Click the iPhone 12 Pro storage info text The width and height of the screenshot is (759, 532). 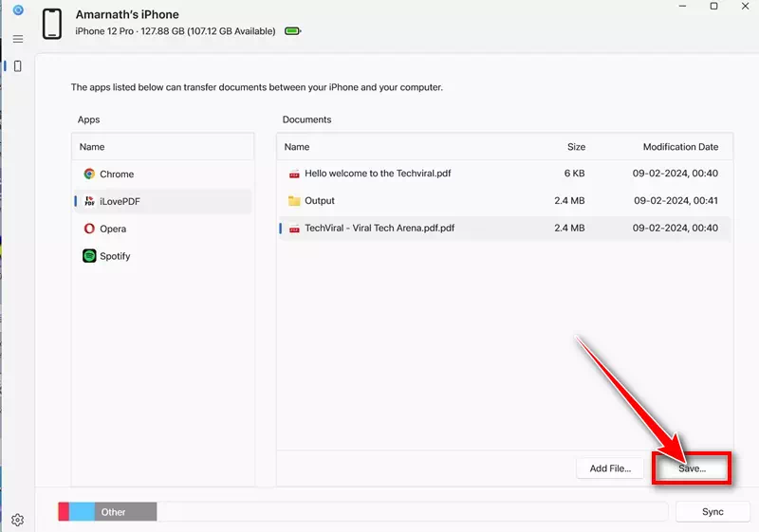pyautogui.click(x=176, y=31)
